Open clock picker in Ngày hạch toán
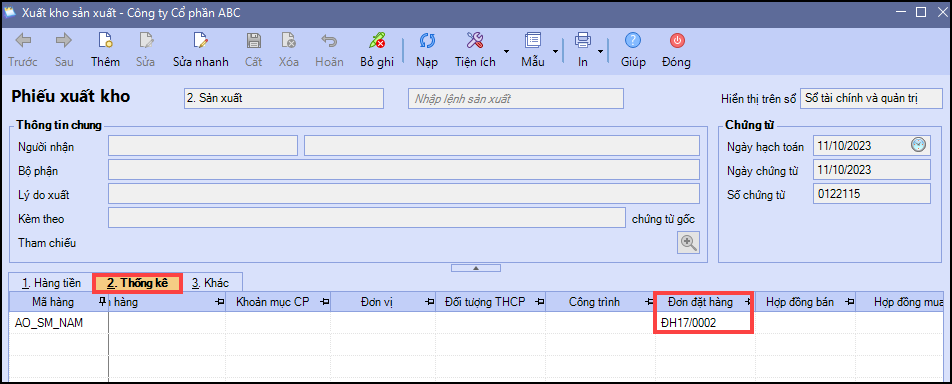952x384 pixels. (x=919, y=145)
